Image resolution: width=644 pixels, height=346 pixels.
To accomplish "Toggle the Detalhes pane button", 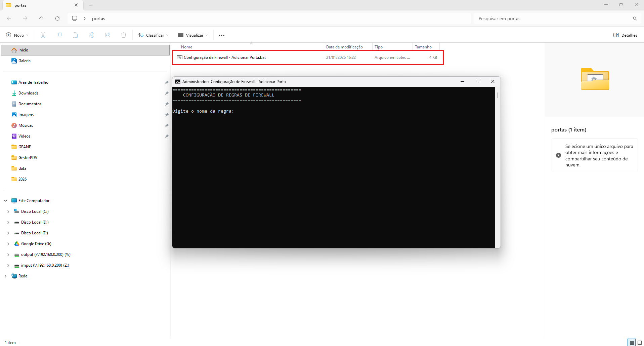I will pyautogui.click(x=625, y=35).
